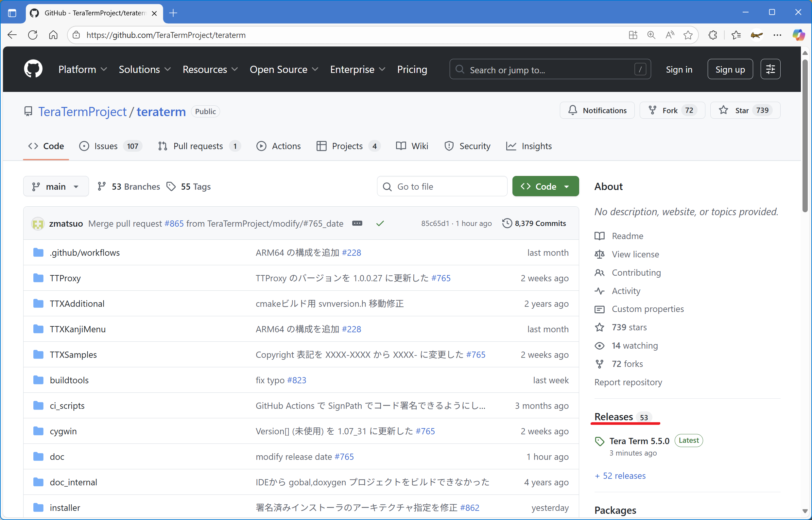Click the green check status icon
Viewport: 812px width, 520px height.
tap(380, 223)
